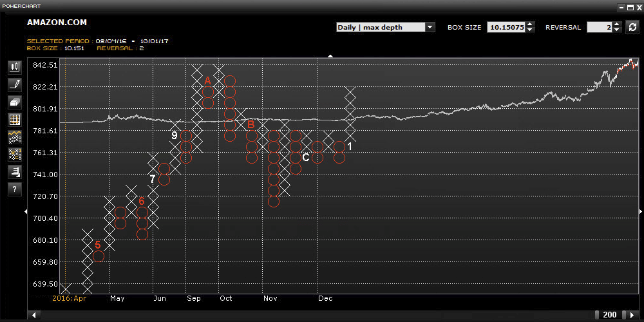
Task: Click the POWERCHART title bar label
Action: point(21,6)
